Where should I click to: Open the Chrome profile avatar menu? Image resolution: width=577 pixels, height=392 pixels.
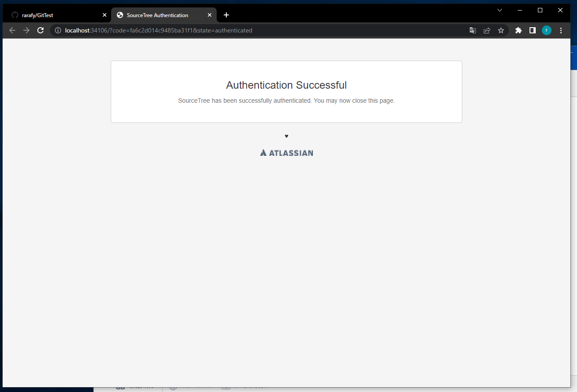547,30
